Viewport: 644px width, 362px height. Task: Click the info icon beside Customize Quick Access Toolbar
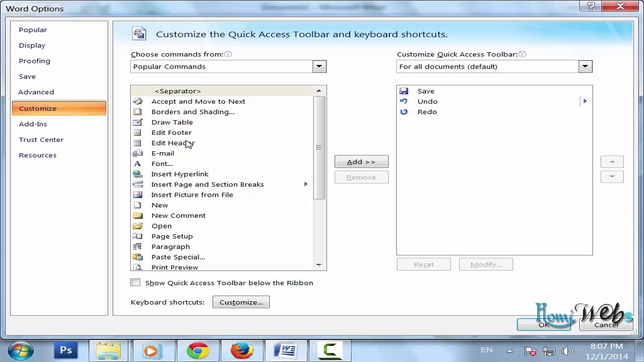pyautogui.click(x=522, y=54)
